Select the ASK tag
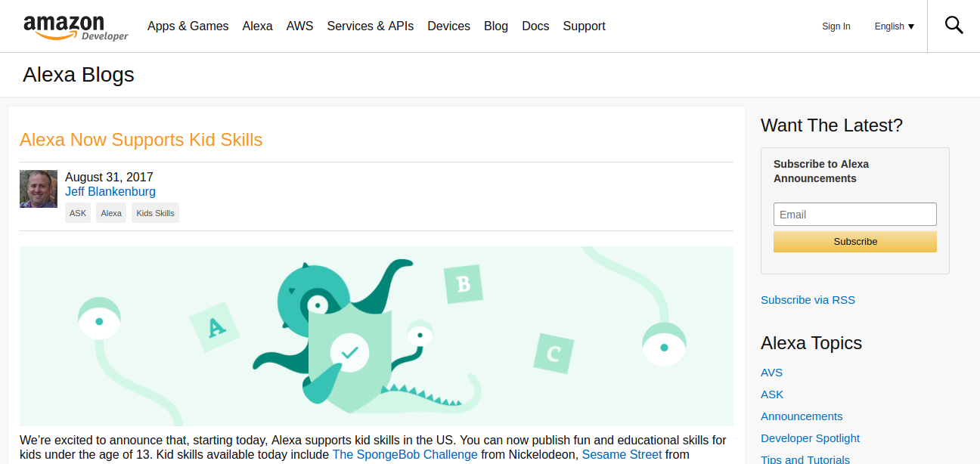 tap(78, 213)
